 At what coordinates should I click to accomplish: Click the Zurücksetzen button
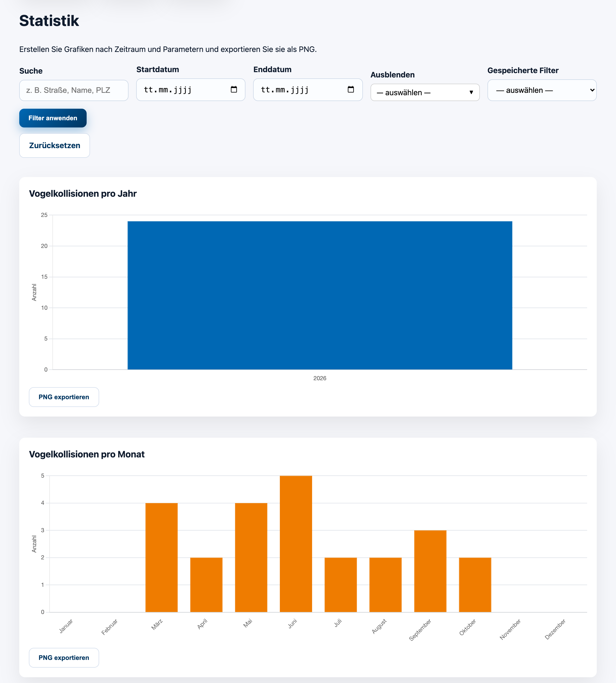(54, 145)
